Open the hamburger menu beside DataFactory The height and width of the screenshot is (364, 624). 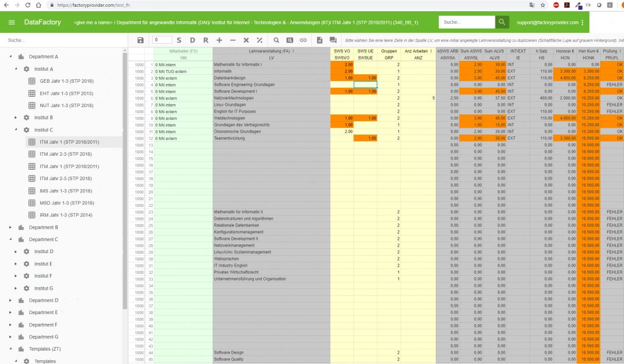tap(12, 21)
